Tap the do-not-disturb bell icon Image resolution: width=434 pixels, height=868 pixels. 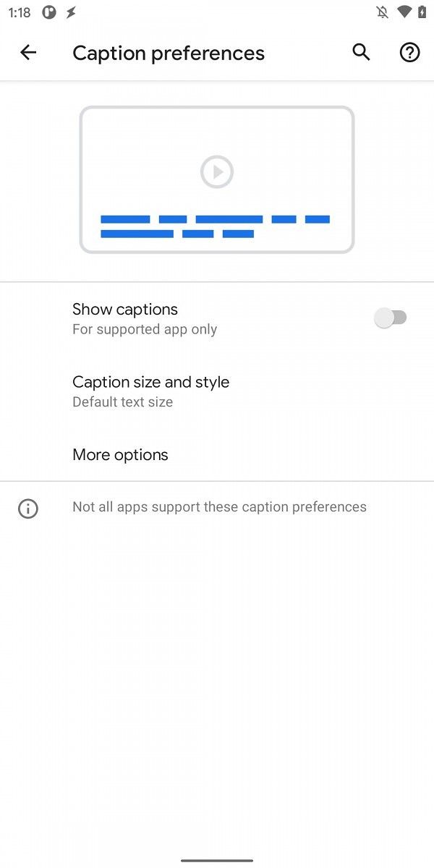tap(381, 12)
